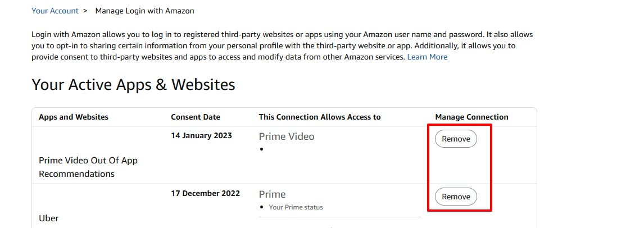Viewport: 644px width, 228px height.
Task: Select the Prime Video Out Of App Recommendations entry
Action: tap(88, 167)
